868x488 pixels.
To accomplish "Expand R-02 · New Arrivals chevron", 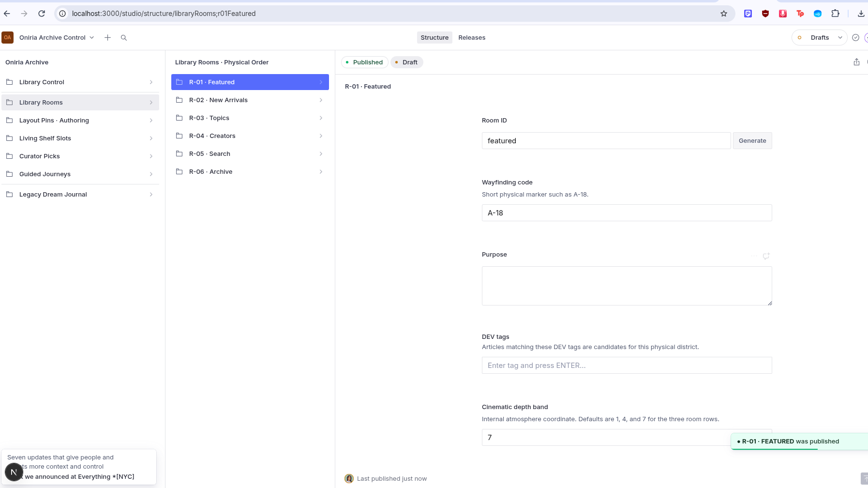I will click(x=321, y=100).
